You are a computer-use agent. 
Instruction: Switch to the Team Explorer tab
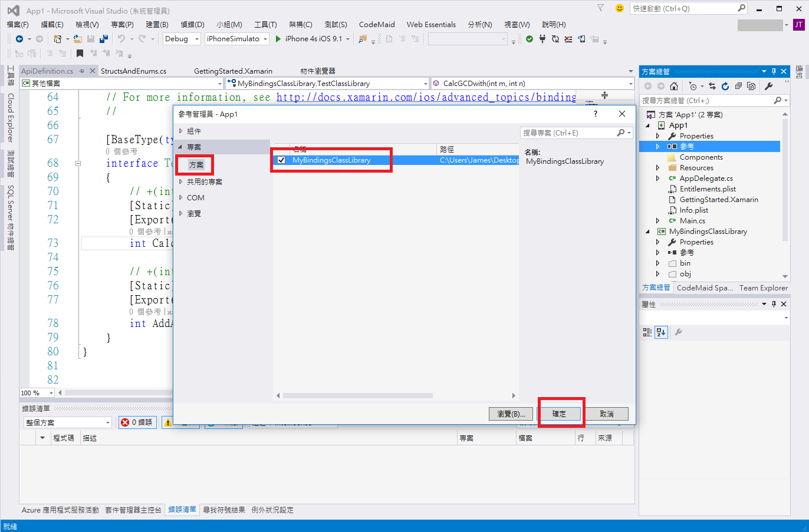click(x=764, y=288)
